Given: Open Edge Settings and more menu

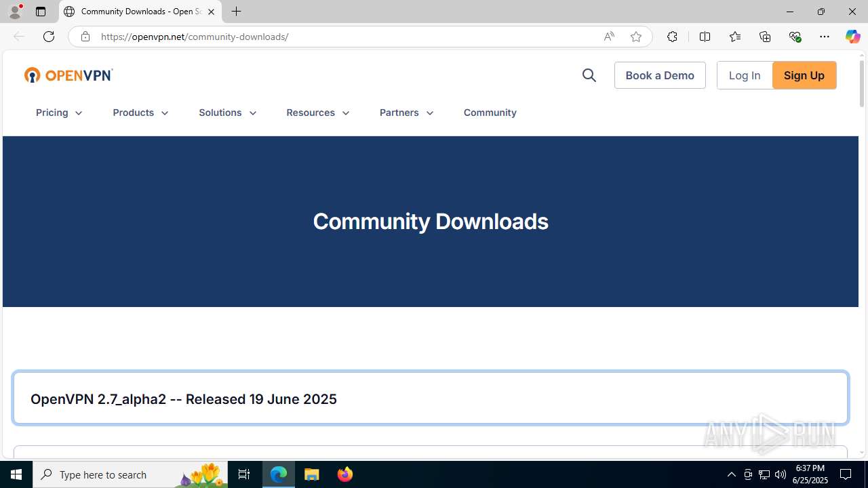Looking at the screenshot, I should (825, 37).
